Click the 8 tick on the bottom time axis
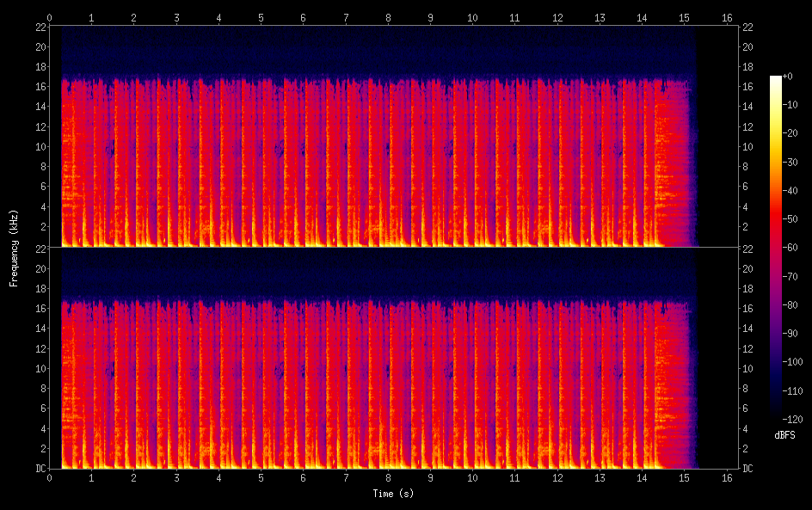812x510 pixels. (389, 477)
